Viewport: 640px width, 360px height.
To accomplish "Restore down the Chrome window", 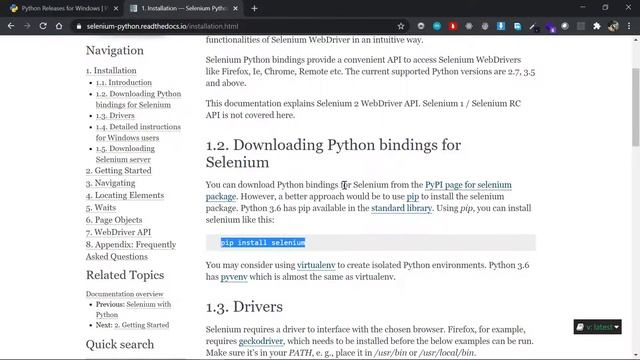I will point(605,7).
